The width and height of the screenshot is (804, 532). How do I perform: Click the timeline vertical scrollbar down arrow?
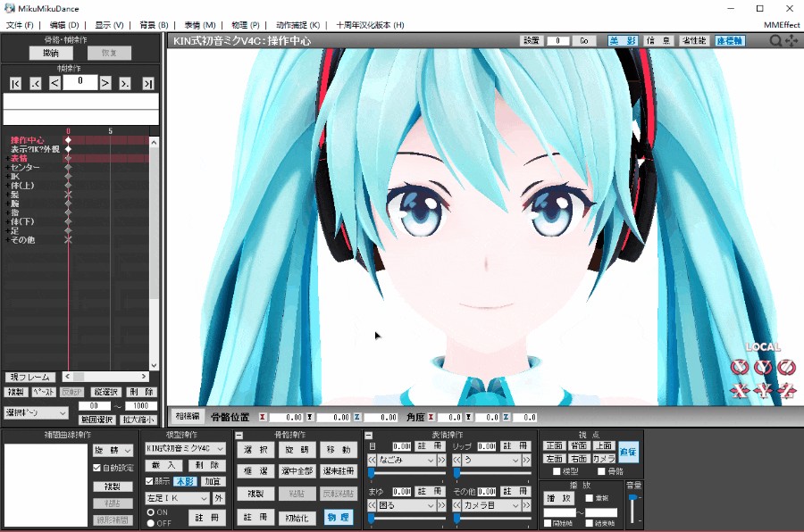154,365
